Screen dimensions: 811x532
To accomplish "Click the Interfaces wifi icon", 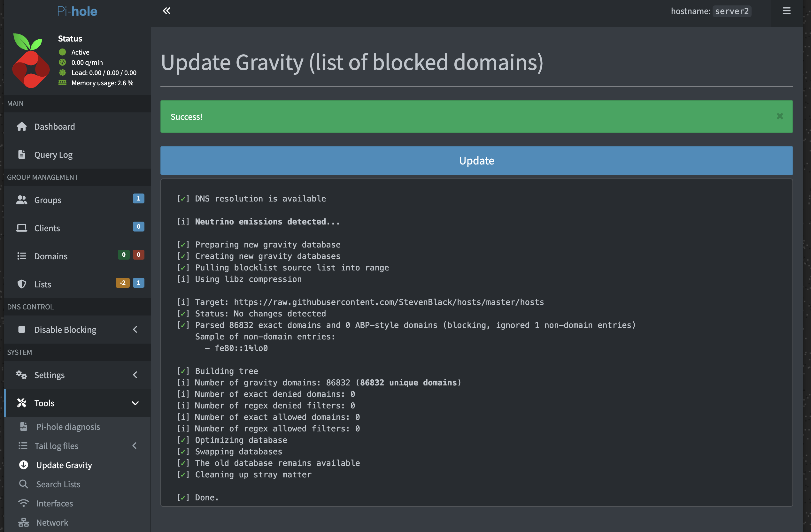I will 24,503.
